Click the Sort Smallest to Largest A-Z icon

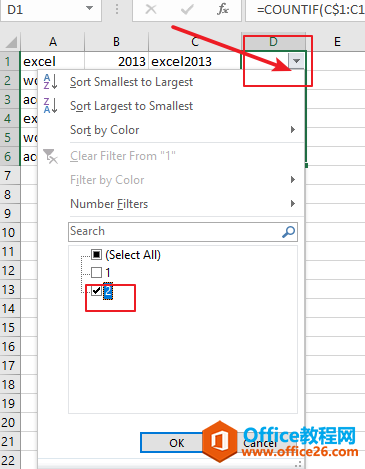coord(51,82)
